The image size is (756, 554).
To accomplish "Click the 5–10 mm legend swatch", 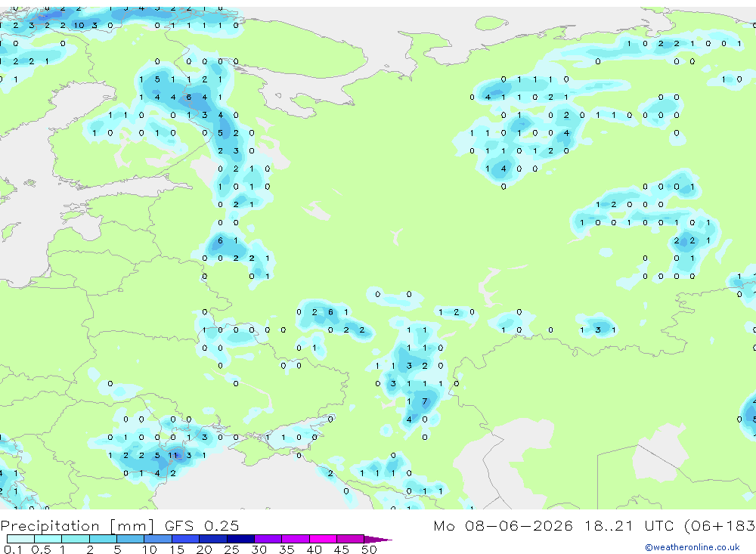I will (131, 539).
